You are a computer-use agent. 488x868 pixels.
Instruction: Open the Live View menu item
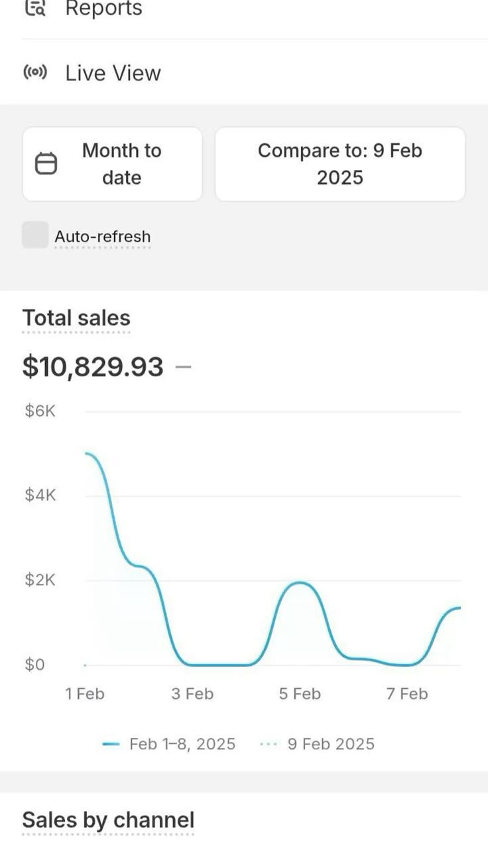click(113, 73)
